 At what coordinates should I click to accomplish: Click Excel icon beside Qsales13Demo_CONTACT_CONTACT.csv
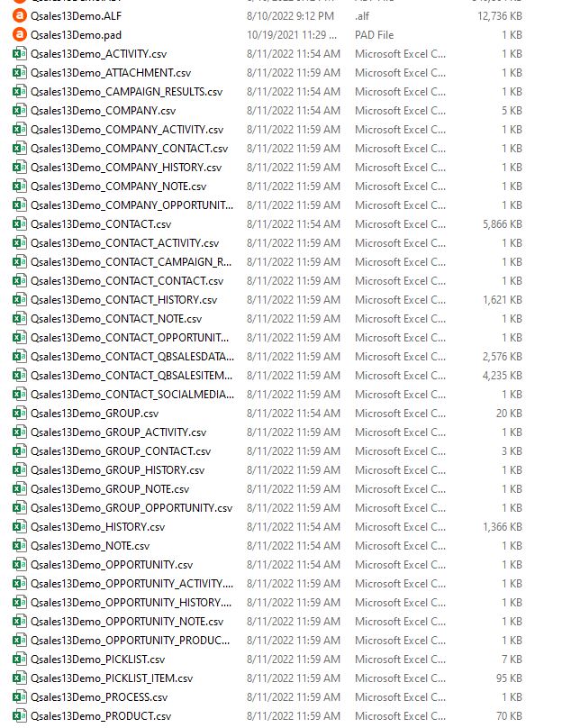(x=20, y=281)
